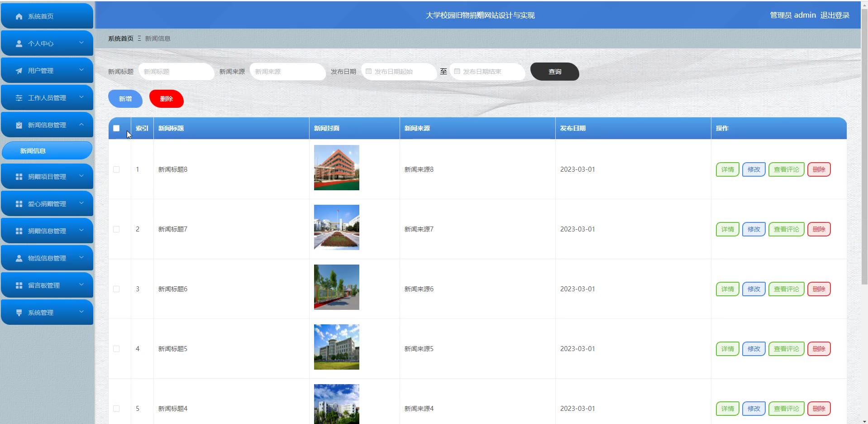The image size is (868, 424).
Task: Expand 系统管理 menu chevron
Action: (81, 312)
